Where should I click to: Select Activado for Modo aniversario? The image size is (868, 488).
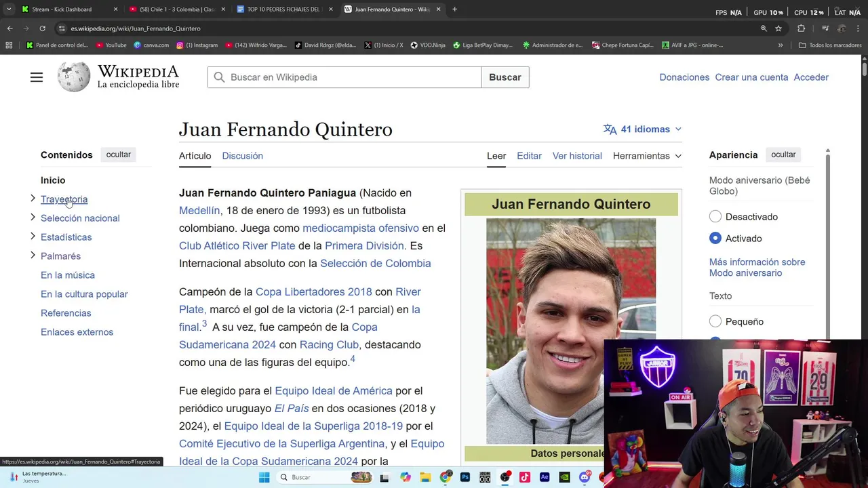(715, 239)
